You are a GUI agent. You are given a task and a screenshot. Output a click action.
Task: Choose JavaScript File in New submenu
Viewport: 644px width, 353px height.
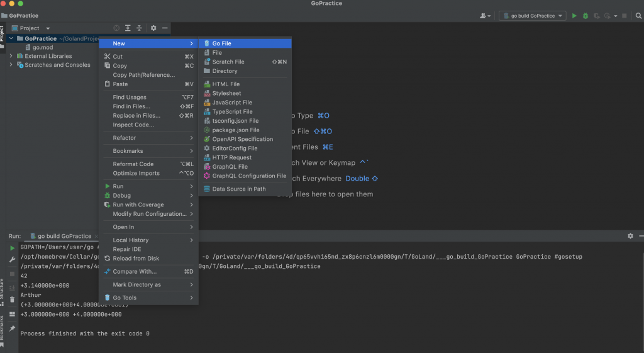[x=245, y=103]
